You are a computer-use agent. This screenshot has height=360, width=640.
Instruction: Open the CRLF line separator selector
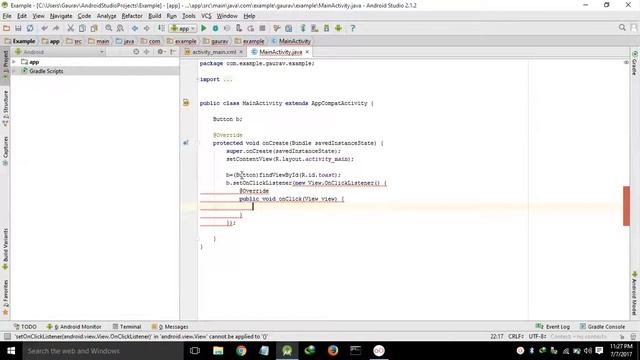click(x=516, y=336)
